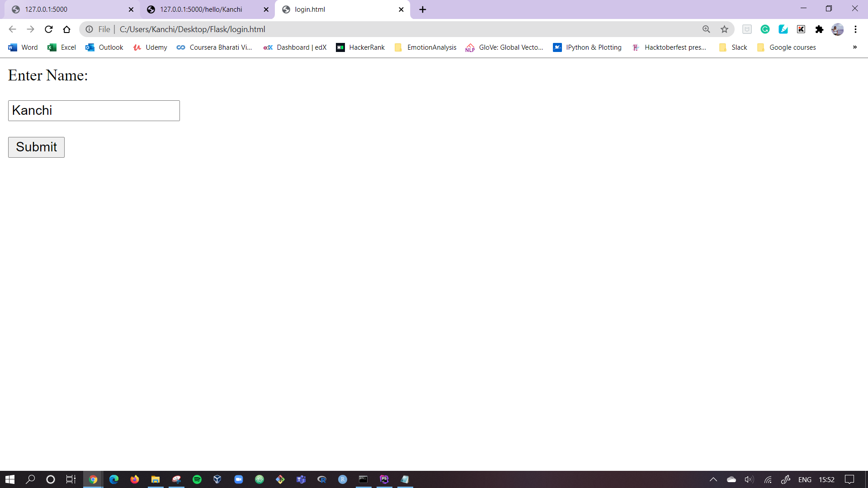Open the Extensions puzzle icon
868x488 pixels.
(819, 29)
